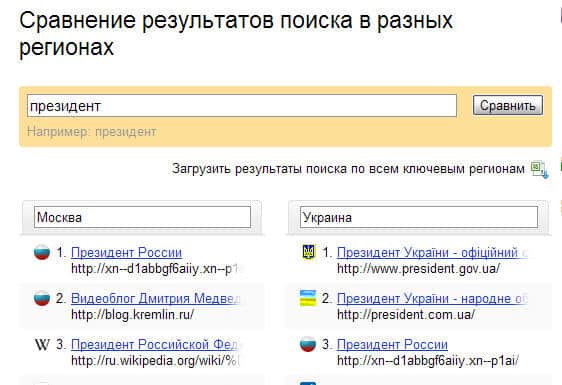
Task: Click URL text http://blog.kremlin.ru/
Action: (x=133, y=315)
